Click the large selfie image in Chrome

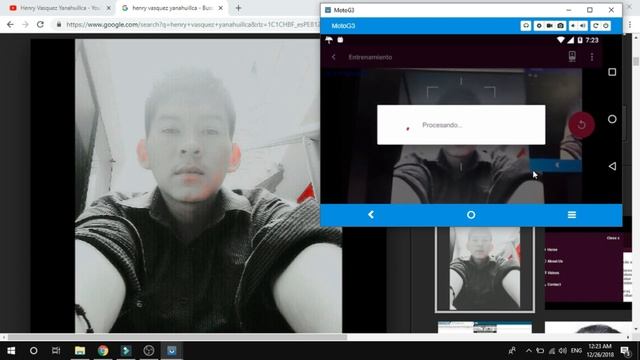tap(208, 186)
